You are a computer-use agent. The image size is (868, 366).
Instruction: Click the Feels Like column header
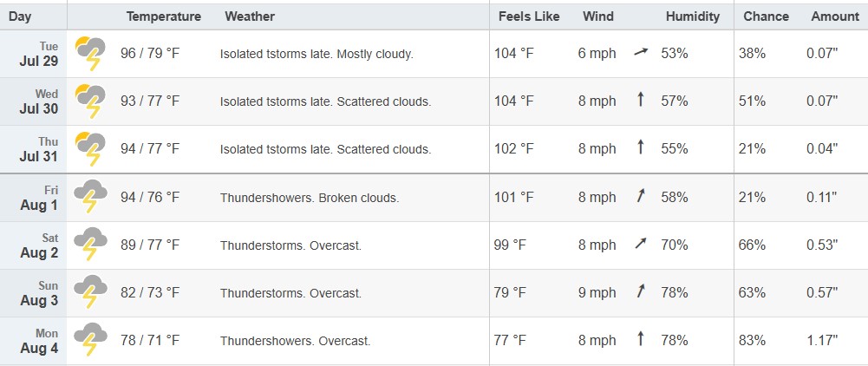[529, 16]
